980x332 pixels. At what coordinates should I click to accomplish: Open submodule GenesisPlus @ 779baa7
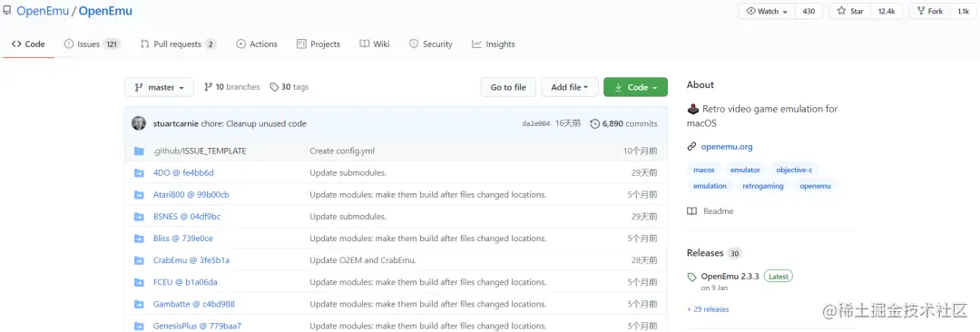click(197, 327)
